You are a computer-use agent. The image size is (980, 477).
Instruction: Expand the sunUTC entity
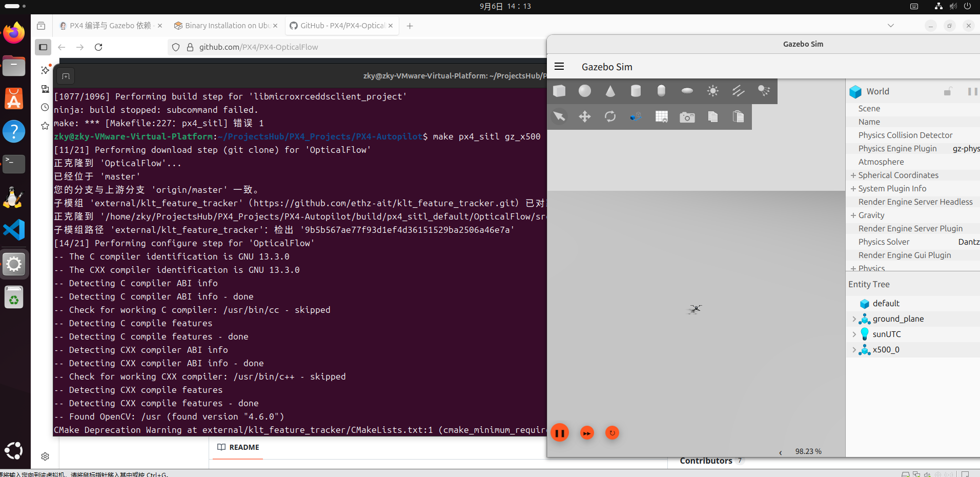pyautogui.click(x=854, y=334)
